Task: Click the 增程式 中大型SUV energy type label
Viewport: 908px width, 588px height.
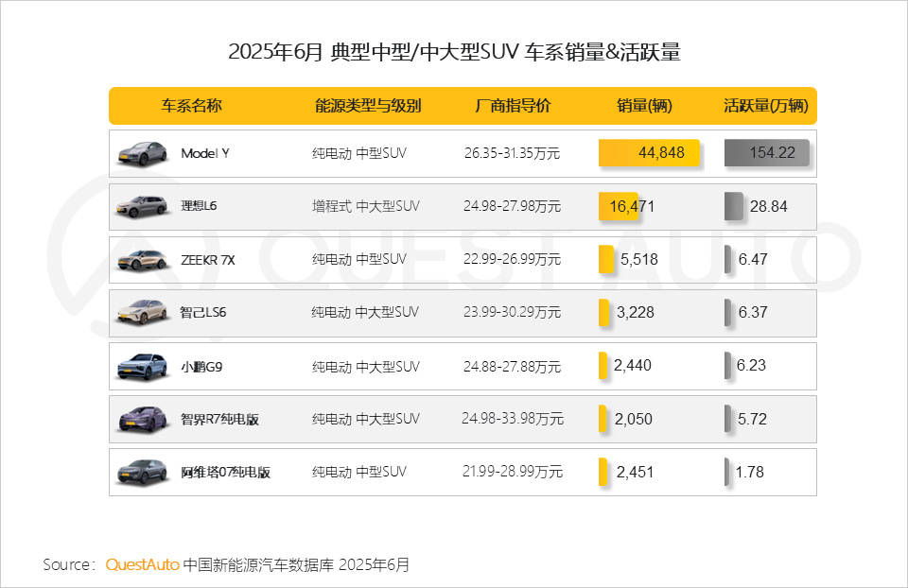Action: 366,206
